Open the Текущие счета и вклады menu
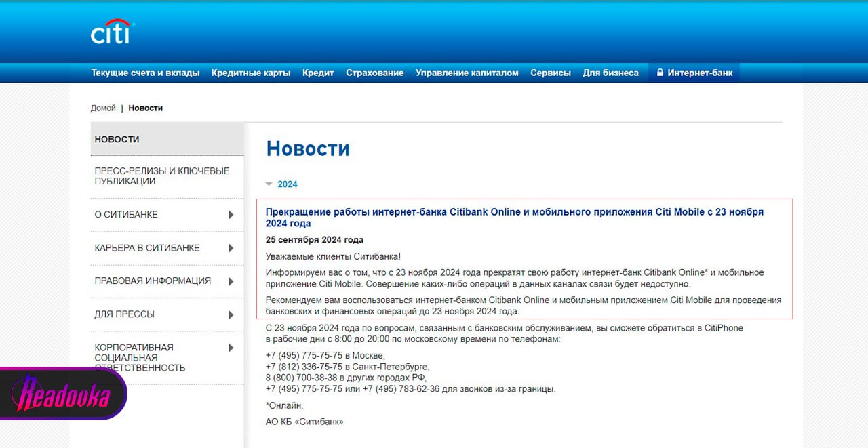This screenshot has height=448, width=868. [146, 73]
